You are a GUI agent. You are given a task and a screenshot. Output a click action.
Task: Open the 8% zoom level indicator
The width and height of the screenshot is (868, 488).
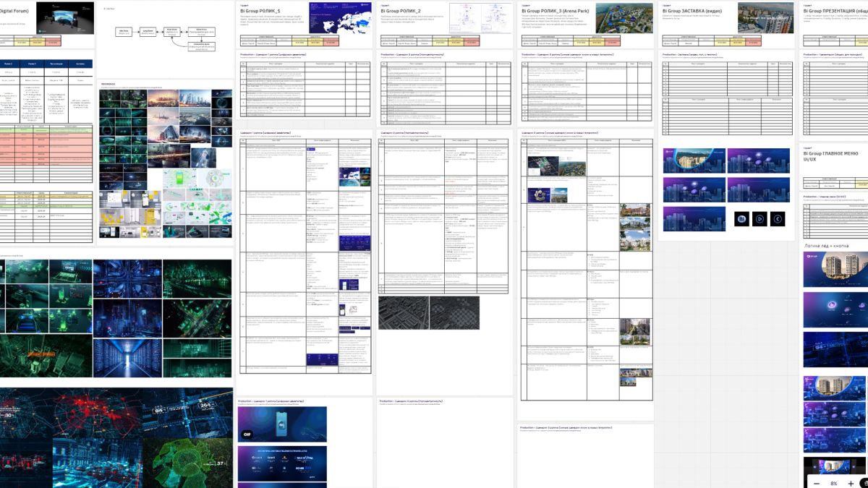833,483
